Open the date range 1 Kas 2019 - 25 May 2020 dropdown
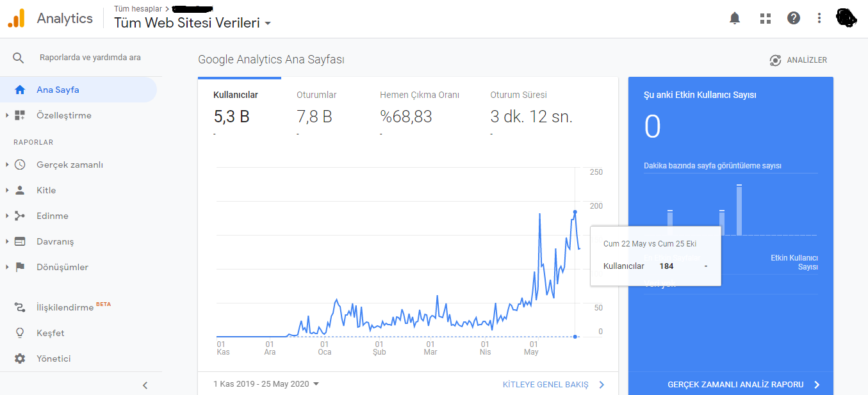Viewport: 868px width, 395px height. click(x=266, y=384)
